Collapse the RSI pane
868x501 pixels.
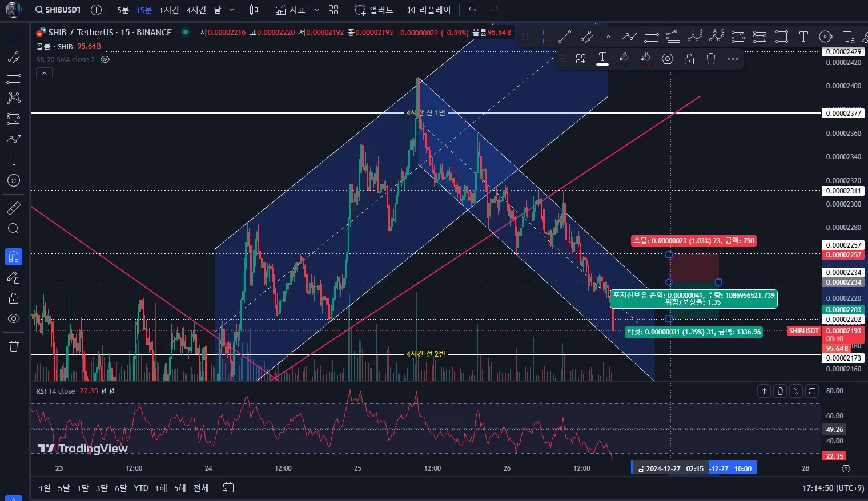(796, 391)
